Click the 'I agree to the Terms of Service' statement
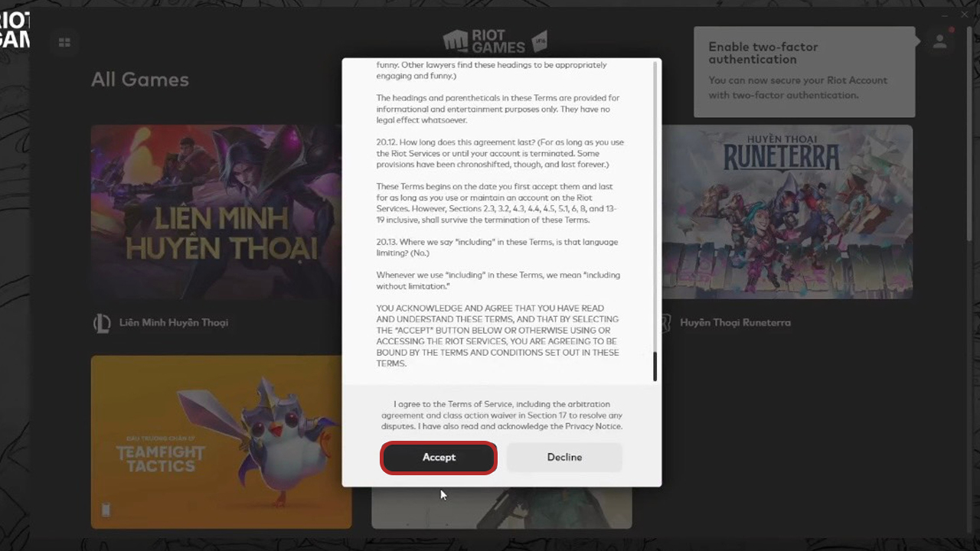980x551 pixels. (x=501, y=415)
